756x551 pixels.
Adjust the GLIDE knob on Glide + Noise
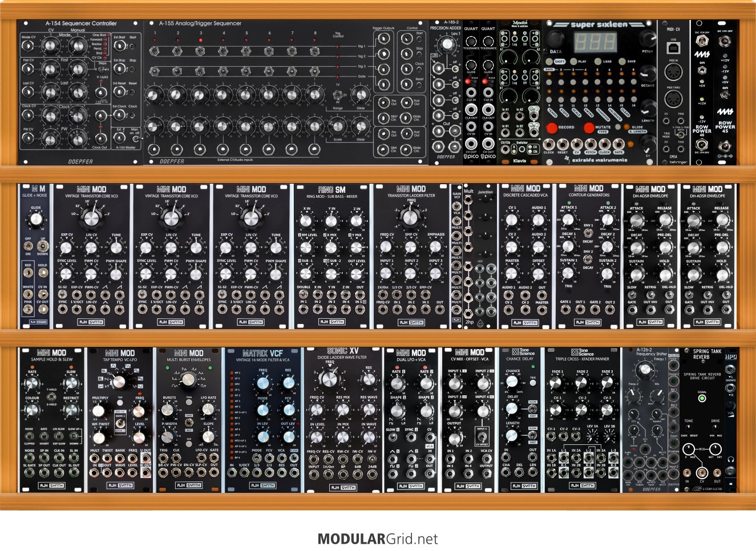coord(36,219)
